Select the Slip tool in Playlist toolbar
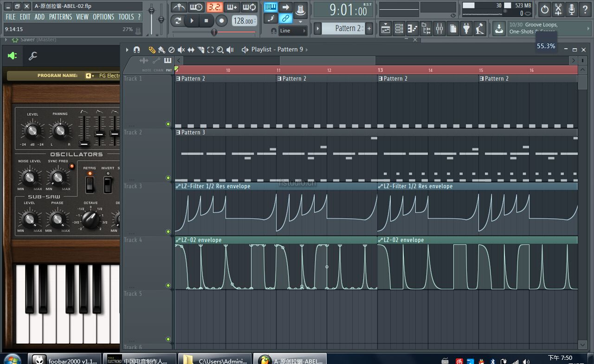 click(x=191, y=50)
